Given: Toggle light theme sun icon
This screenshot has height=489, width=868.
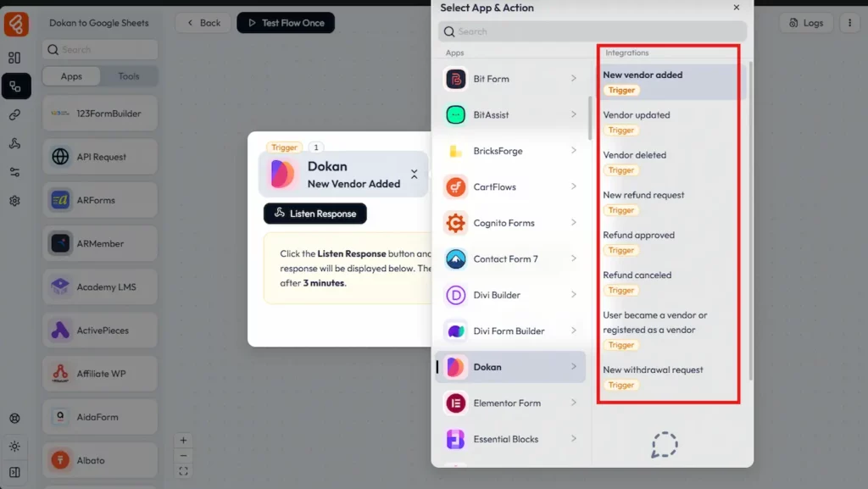Looking at the screenshot, I should (x=14, y=446).
